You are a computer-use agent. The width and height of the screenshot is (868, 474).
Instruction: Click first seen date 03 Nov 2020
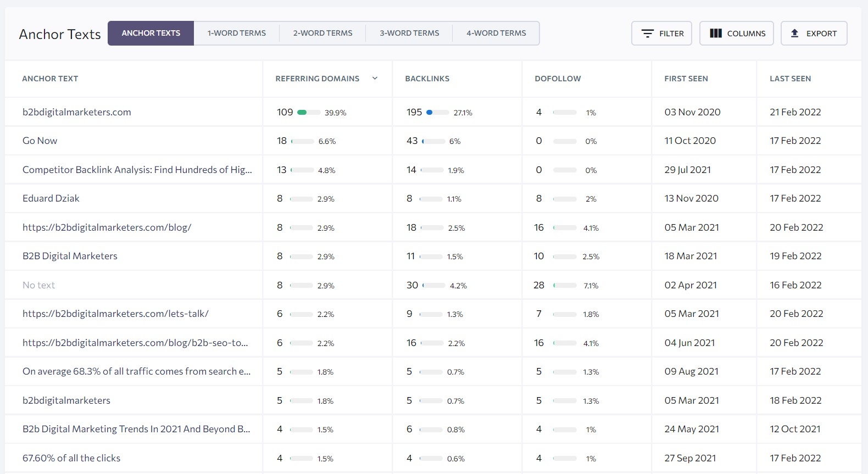(692, 112)
